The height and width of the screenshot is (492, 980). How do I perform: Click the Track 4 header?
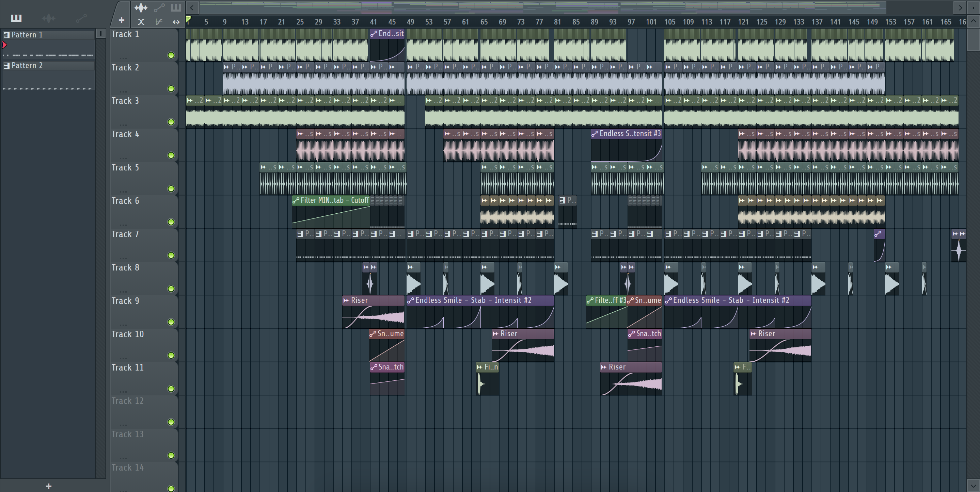click(x=144, y=145)
